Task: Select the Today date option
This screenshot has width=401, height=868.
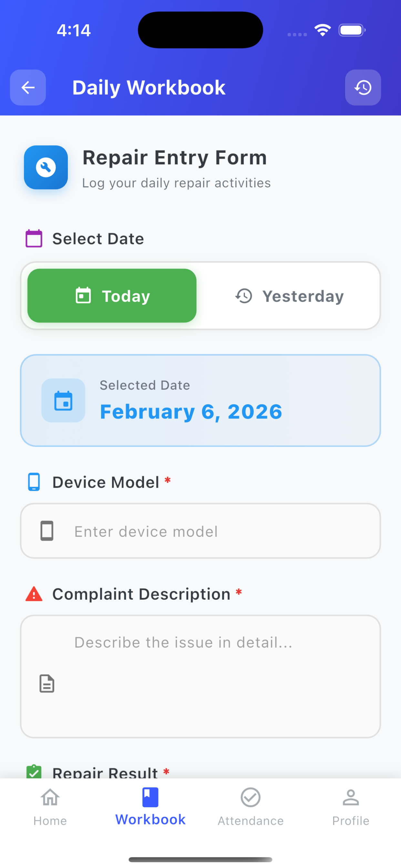Action: pyautogui.click(x=112, y=296)
